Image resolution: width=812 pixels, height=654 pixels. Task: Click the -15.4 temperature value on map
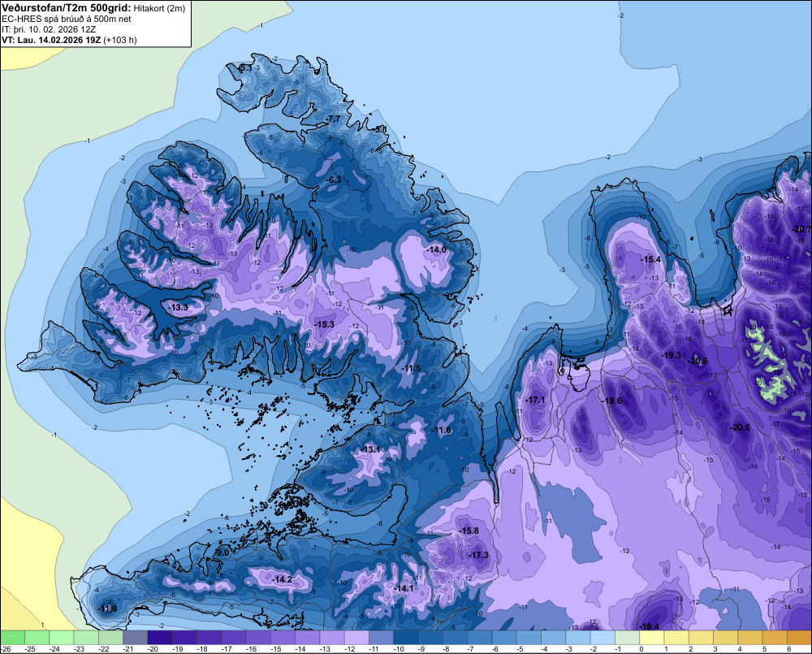point(650,260)
